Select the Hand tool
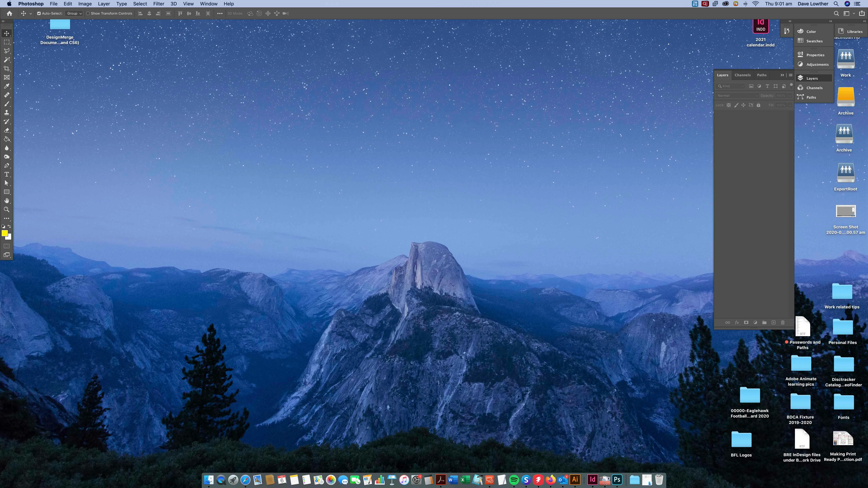Image resolution: width=868 pixels, height=488 pixels. pyautogui.click(x=6, y=201)
